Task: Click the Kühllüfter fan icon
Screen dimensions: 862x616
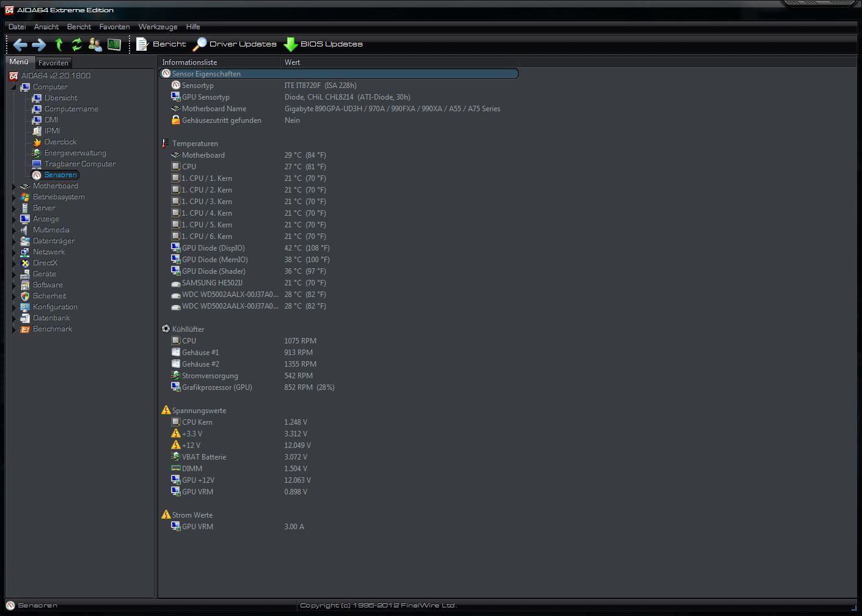Action: coord(166,329)
